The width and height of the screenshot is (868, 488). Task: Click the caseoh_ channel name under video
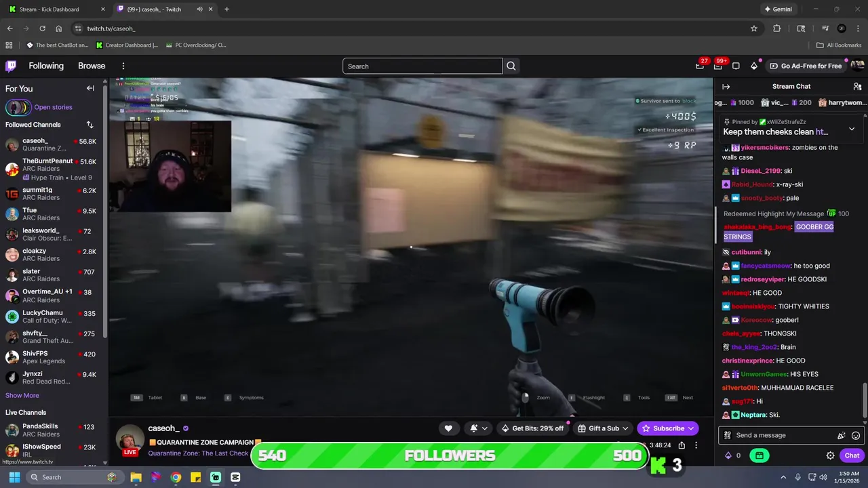pyautogui.click(x=163, y=428)
